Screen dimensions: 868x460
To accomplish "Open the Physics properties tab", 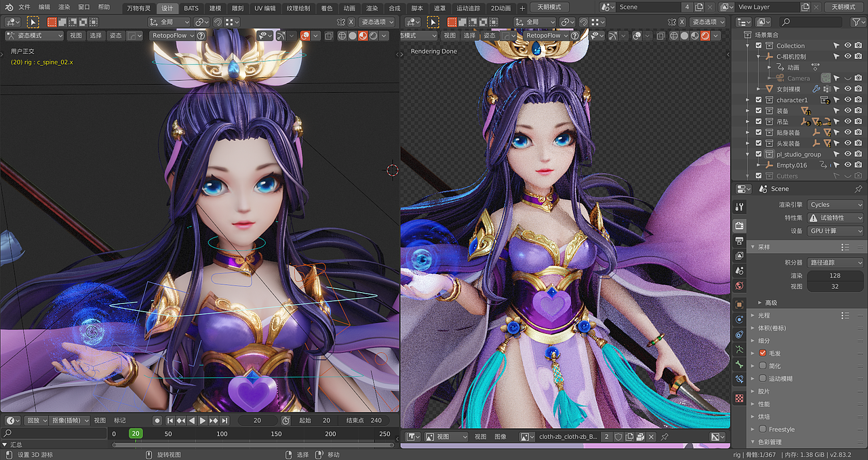I will 740,319.
